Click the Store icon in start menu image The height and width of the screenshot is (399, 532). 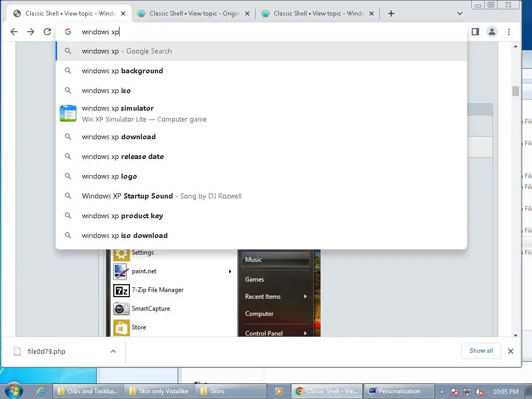[x=122, y=327]
